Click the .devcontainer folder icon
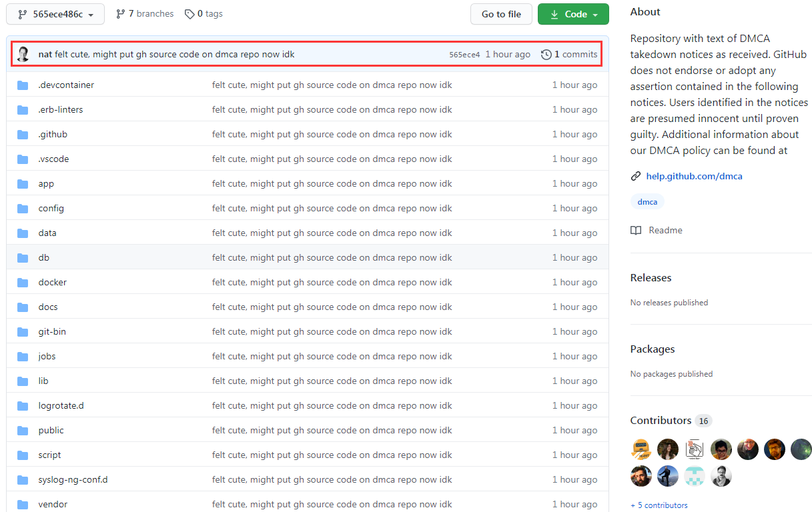 pos(23,85)
